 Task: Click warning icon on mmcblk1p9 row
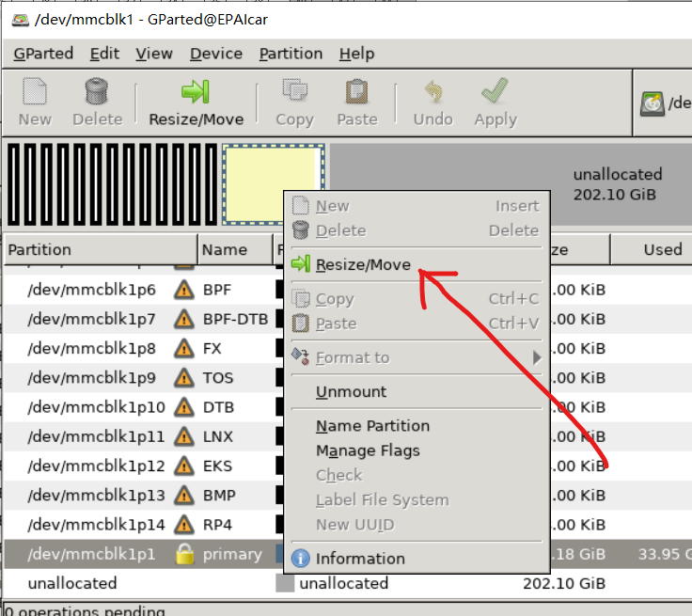coord(184,378)
